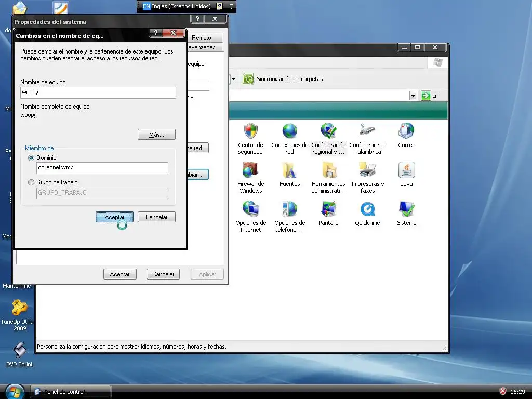532x399 pixels.
Task: Open the Java control panel icon
Action: tap(406, 170)
